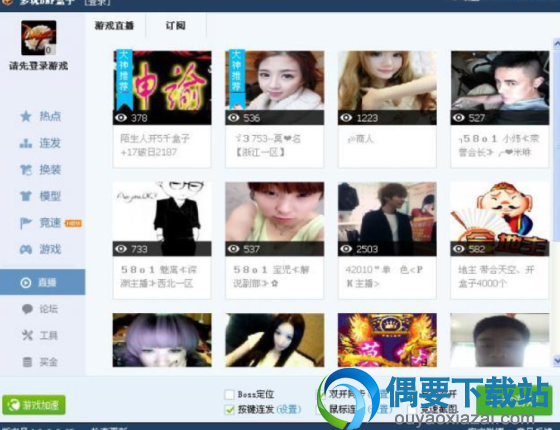
Task: Open the 工具 wrench tools icon
Action: coord(27,335)
